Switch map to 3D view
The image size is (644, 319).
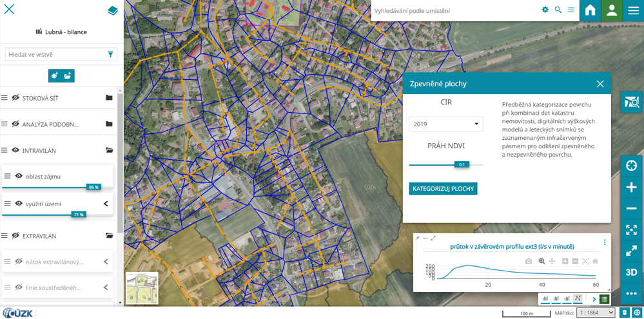631,272
